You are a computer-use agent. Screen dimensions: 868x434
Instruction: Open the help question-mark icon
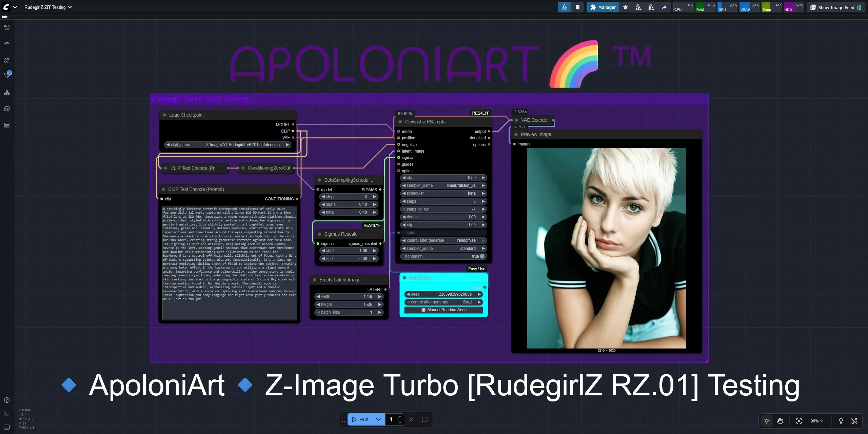coord(7,400)
